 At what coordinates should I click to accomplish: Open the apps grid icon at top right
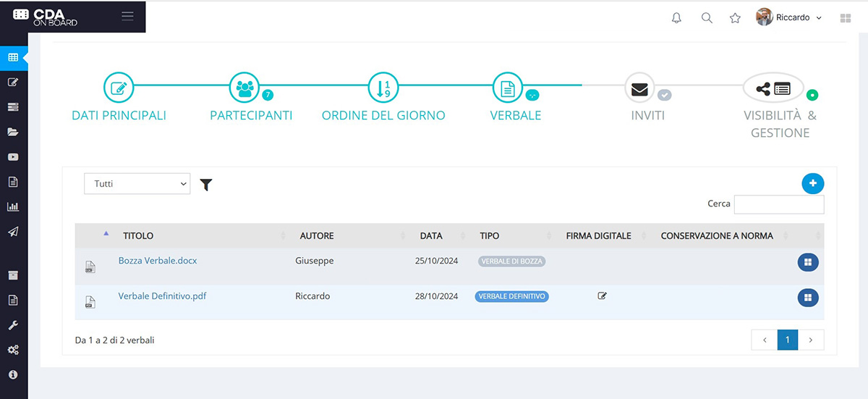pyautogui.click(x=845, y=18)
